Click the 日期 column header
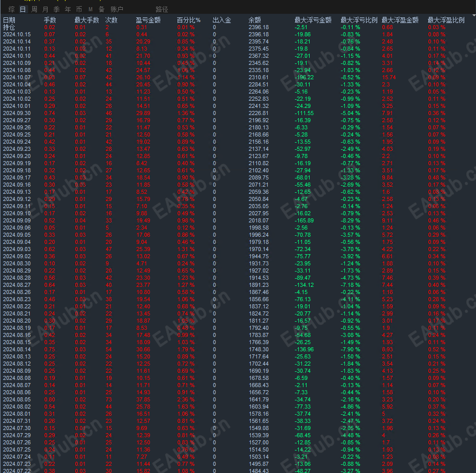This screenshot has height=473, width=476. (9, 20)
